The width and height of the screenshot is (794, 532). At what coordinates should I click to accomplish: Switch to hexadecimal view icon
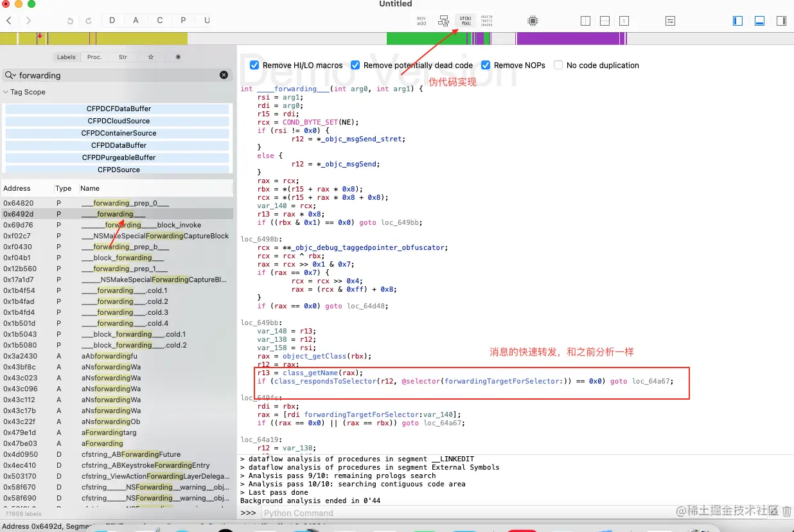[x=487, y=21]
